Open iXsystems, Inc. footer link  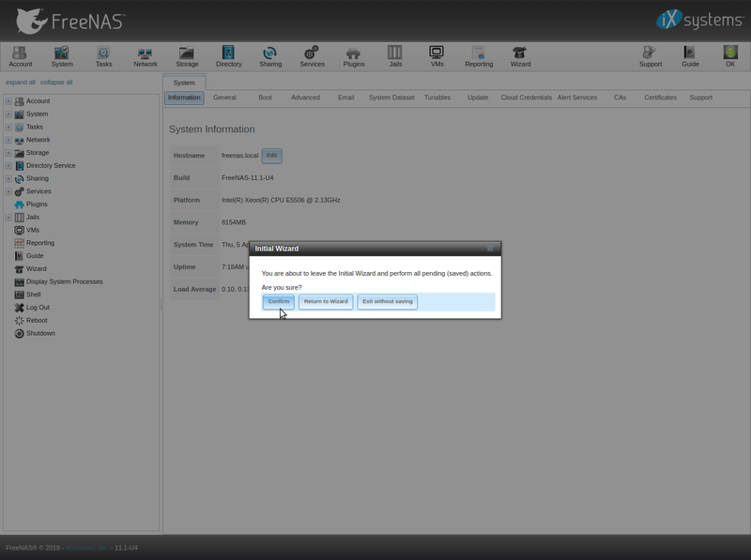[x=86, y=548]
